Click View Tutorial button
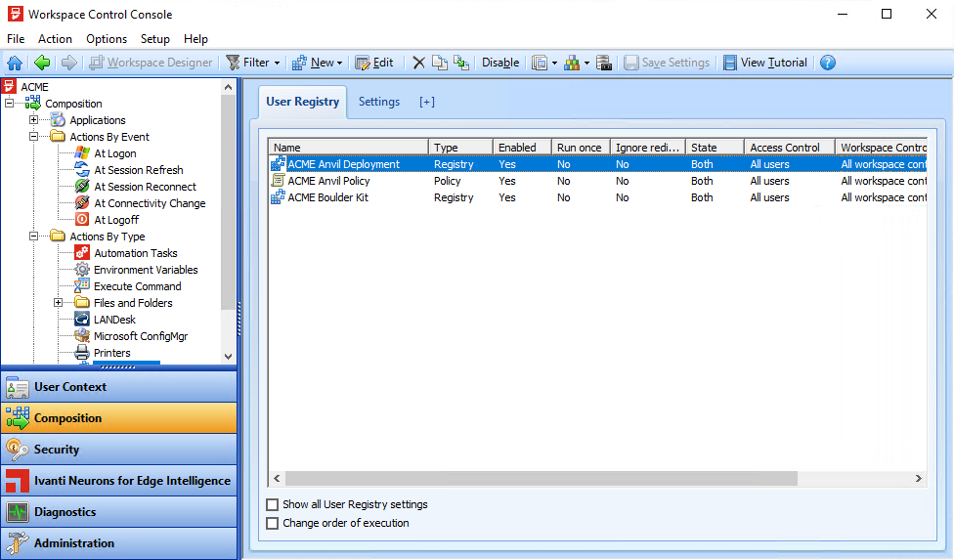 (x=764, y=63)
